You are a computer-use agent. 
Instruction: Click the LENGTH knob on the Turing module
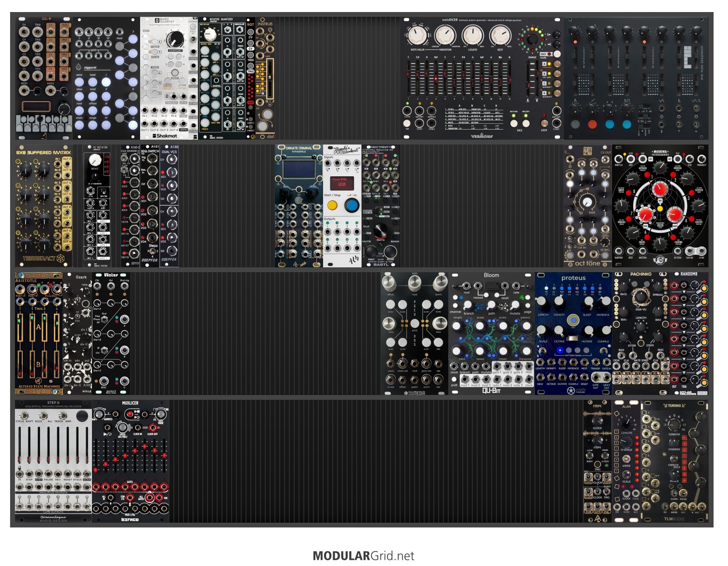click(x=674, y=424)
